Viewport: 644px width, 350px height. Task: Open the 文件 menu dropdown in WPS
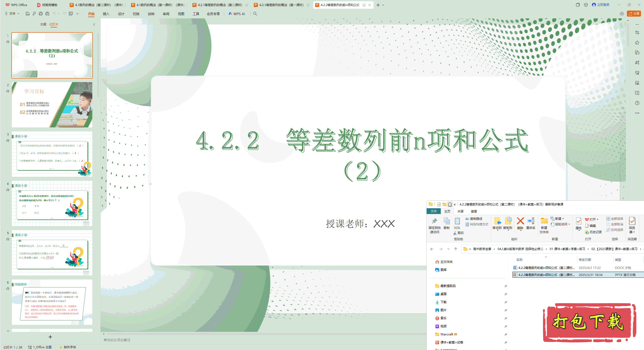(12, 14)
